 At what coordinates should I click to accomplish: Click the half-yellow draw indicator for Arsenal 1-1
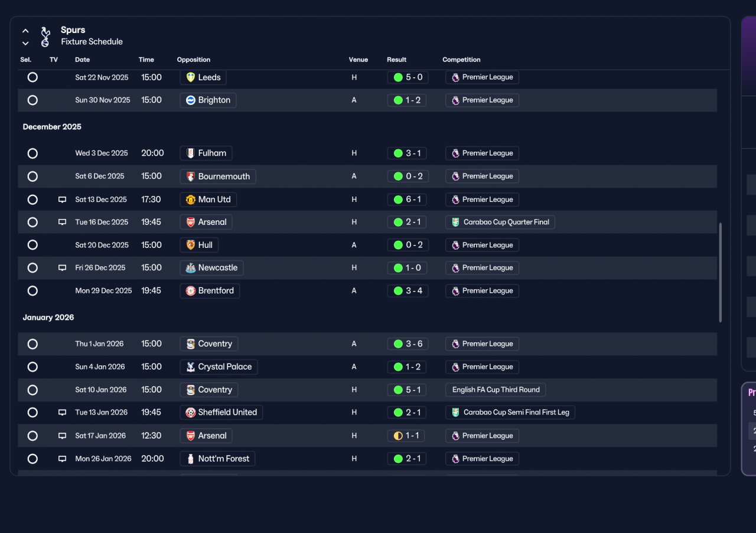pyautogui.click(x=398, y=436)
